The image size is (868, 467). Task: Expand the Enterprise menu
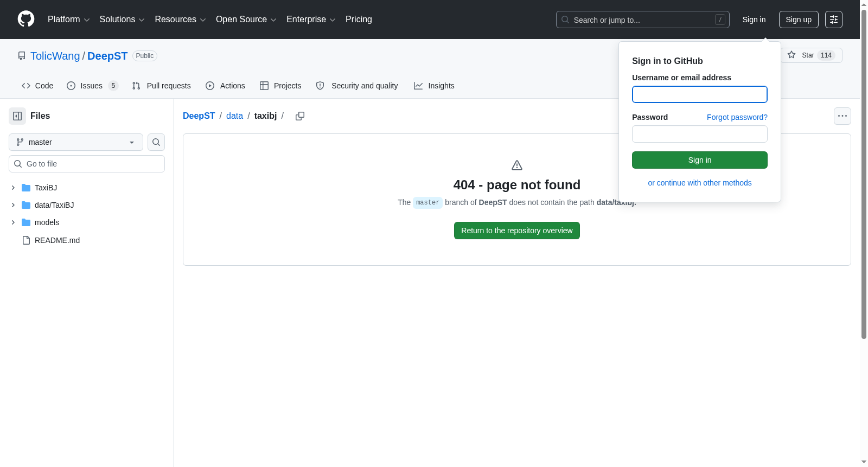pos(311,20)
